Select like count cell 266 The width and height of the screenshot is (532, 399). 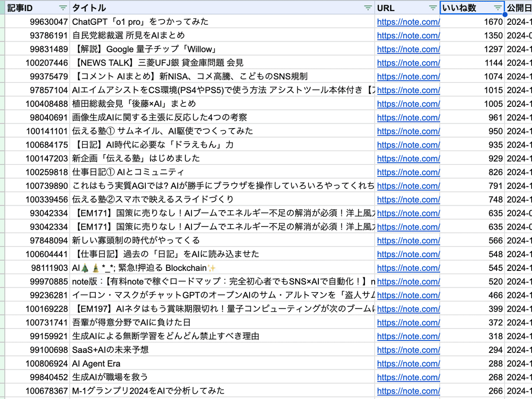(472, 391)
